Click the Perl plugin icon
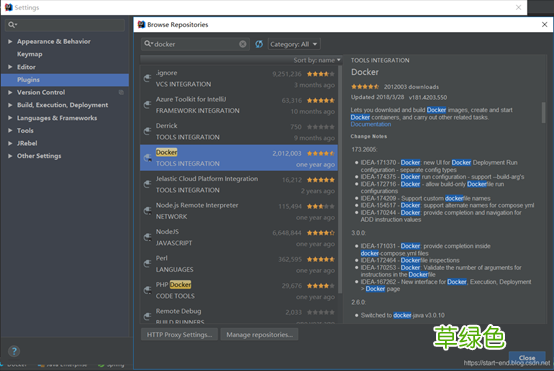 147,264
